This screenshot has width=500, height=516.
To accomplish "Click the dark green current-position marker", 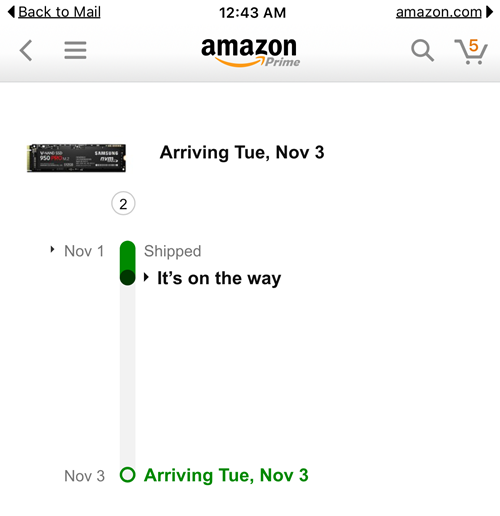I will click(x=128, y=277).
